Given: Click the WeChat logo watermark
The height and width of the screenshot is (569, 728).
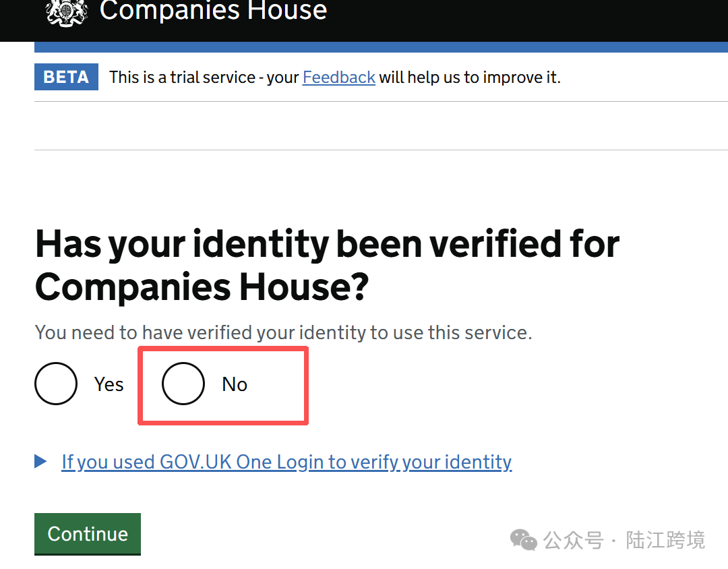Looking at the screenshot, I should pos(523,539).
